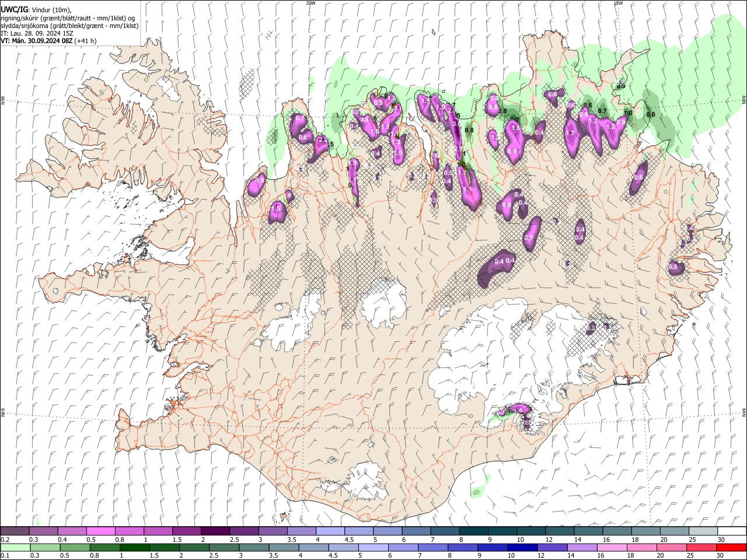Click the 0.5 green swatch in lower rain scale
Viewport: 747px width, 560px height.
pyautogui.click(x=75, y=547)
